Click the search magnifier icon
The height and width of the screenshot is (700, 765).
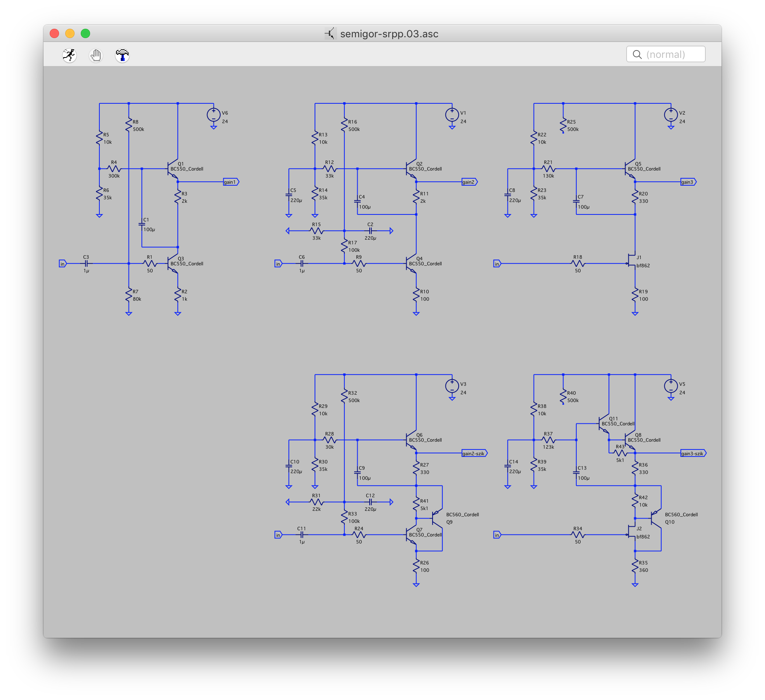[637, 54]
